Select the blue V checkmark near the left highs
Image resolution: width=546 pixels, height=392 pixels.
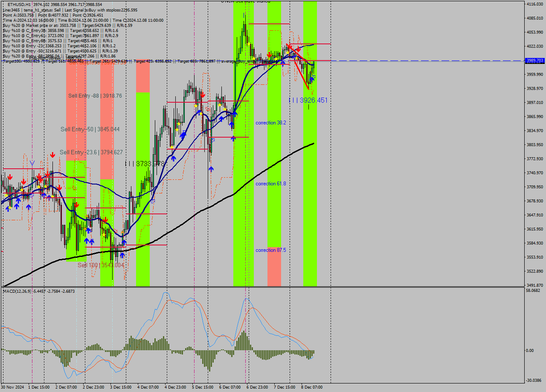pyautogui.click(x=32, y=163)
